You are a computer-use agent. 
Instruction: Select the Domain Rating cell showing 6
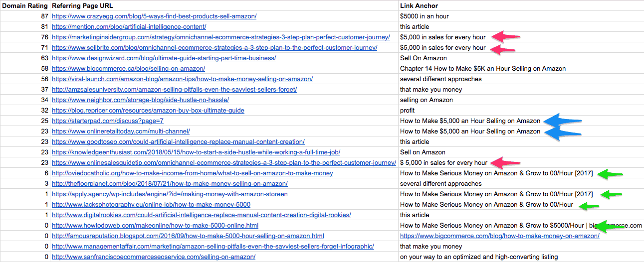click(x=24, y=173)
